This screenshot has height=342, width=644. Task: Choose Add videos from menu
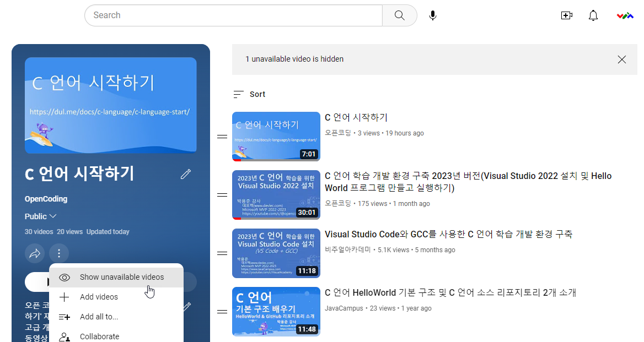pos(99,297)
